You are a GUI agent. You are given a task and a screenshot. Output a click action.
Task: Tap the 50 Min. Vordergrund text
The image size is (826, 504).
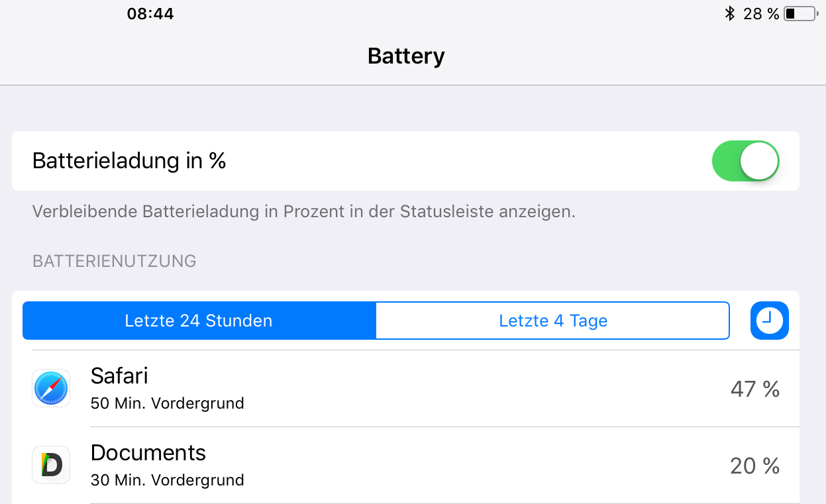pos(168,403)
